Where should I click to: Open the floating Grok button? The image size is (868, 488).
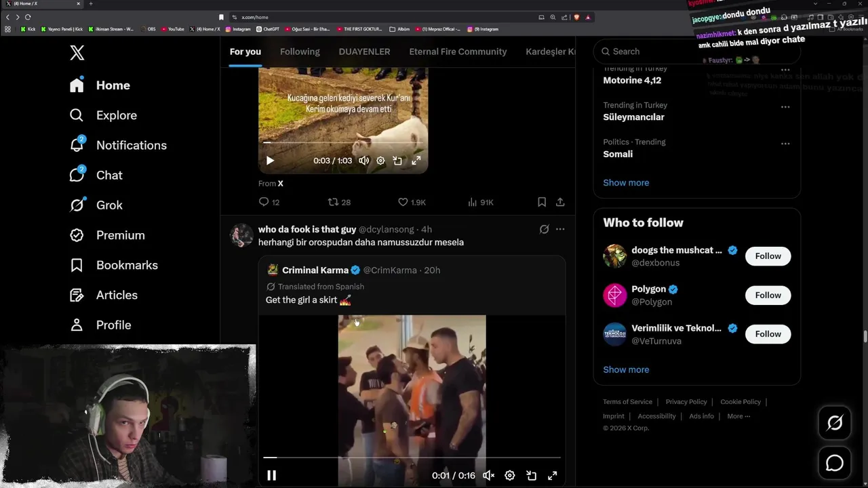pyautogui.click(x=835, y=424)
